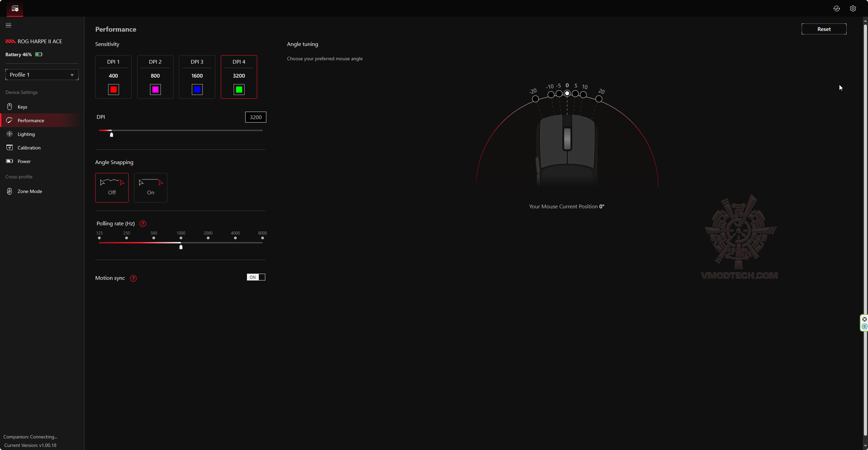
Task: Open the settings gear icon
Action: (x=853, y=9)
